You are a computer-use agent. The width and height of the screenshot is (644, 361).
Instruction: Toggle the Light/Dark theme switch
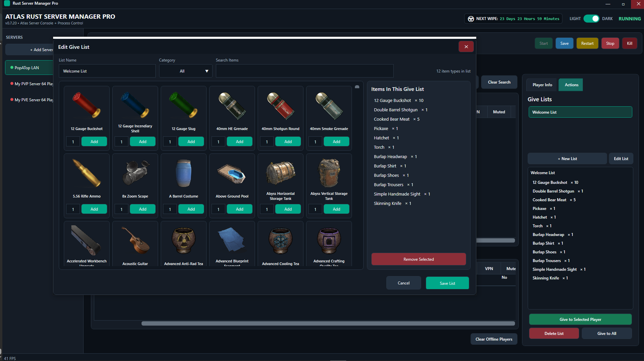point(591,19)
